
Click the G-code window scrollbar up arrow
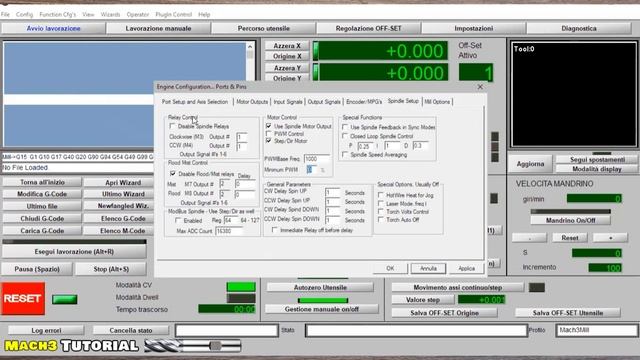[250, 47]
